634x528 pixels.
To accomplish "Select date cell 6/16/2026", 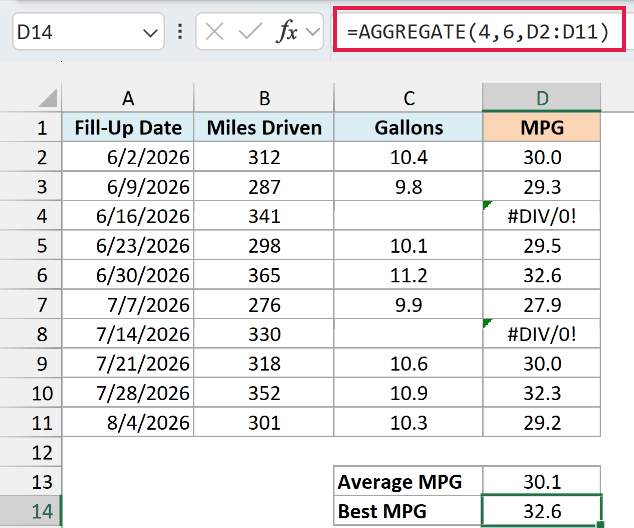I will [x=128, y=216].
